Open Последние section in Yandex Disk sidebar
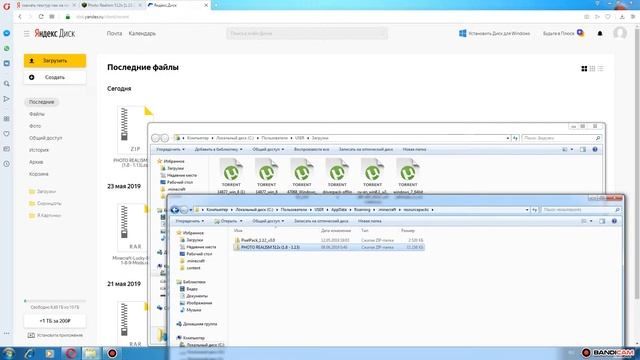 41,102
